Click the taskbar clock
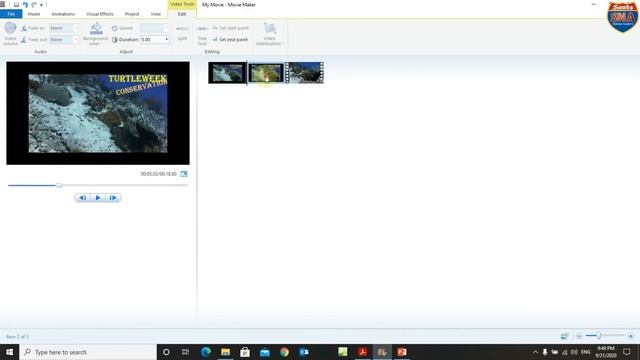Image resolution: width=640 pixels, height=360 pixels. (606, 352)
